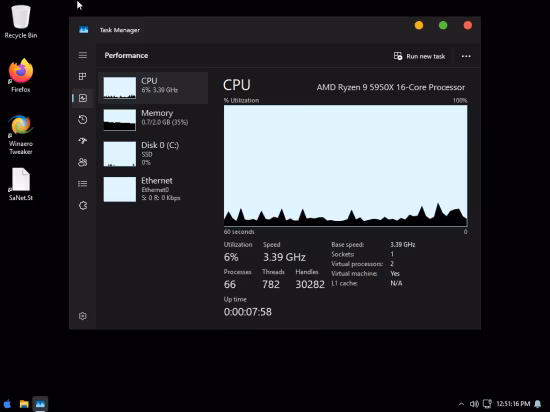Select the Disk 0 (C:) performance entry

pyautogui.click(x=153, y=154)
